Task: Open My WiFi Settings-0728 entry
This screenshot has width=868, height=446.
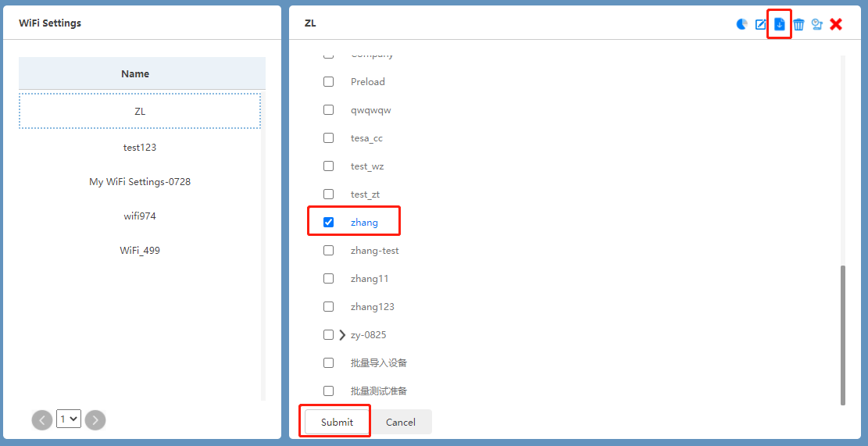Action: pyautogui.click(x=140, y=181)
